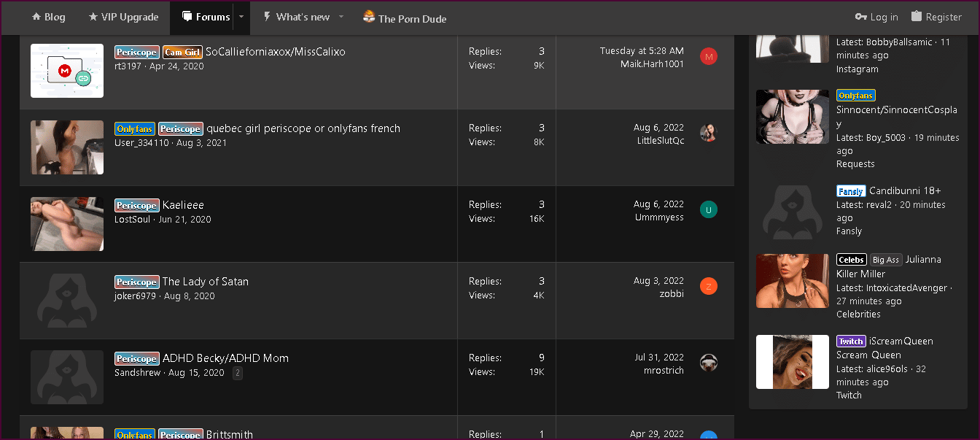This screenshot has width=980, height=440.
Task: Open the iScreamQueen Scream Queen sidebar thread
Action: pyautogui.click(x=885, y=348)
